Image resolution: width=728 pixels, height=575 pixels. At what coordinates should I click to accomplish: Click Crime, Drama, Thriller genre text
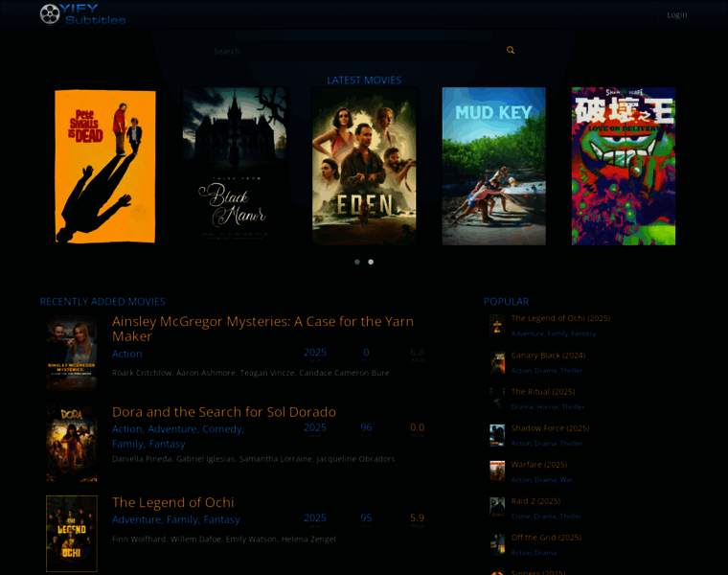[x=546, y=517]
